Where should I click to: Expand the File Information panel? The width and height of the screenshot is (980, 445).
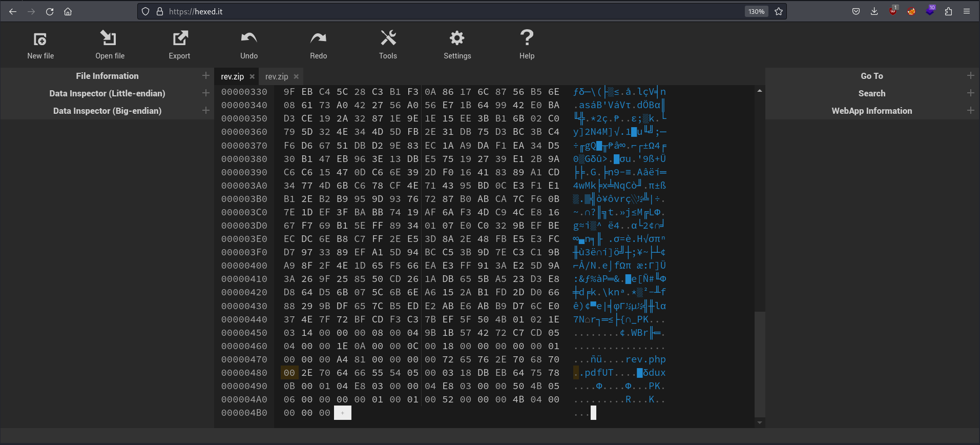(206, 75)
